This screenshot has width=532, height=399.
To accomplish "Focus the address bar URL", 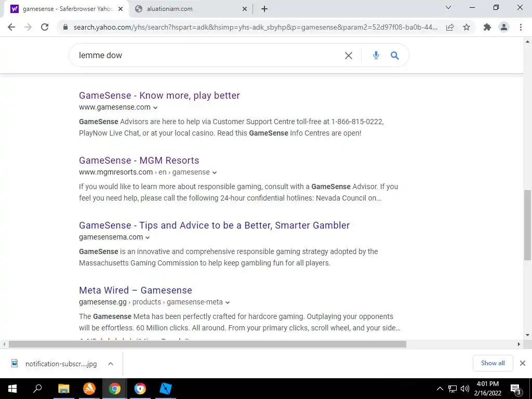I will pos(255,27).
